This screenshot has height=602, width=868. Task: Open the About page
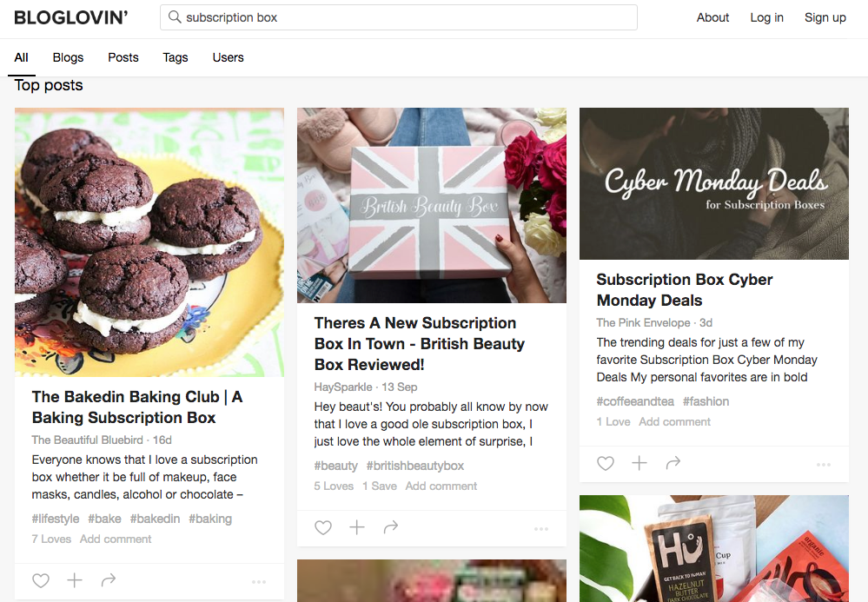point(712,17)
